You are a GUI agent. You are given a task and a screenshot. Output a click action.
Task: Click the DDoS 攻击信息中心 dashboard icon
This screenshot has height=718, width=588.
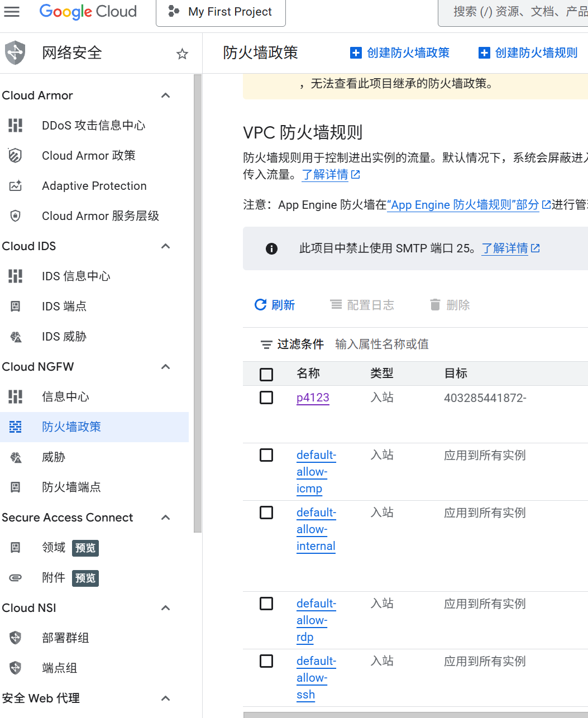[16, 126]
